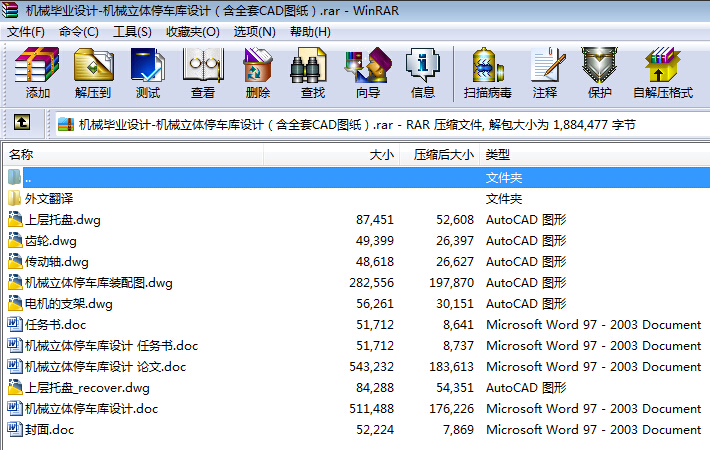Click the parent folder '..' icon

(14, 177)
